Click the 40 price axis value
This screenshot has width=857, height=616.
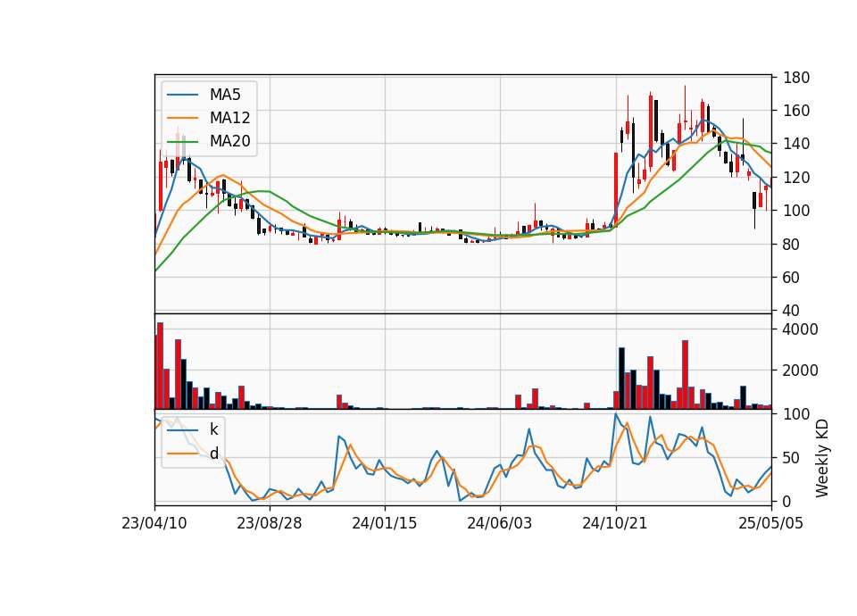792,311
